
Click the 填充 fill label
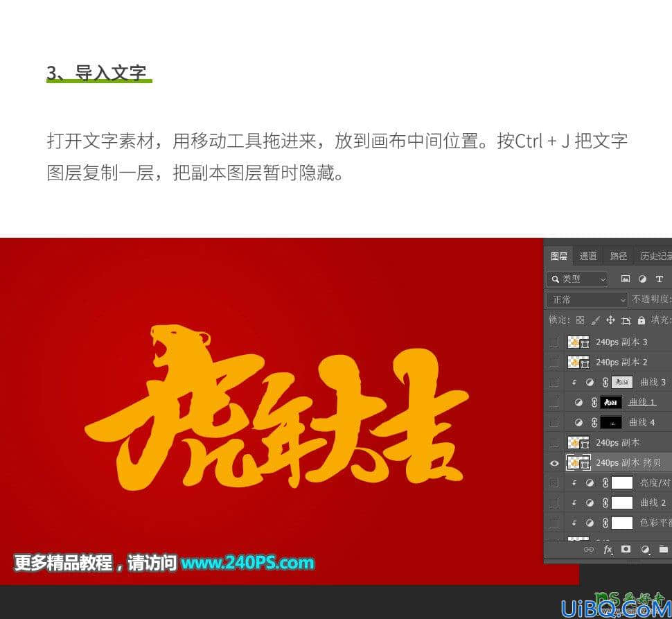tap(660, 320)
